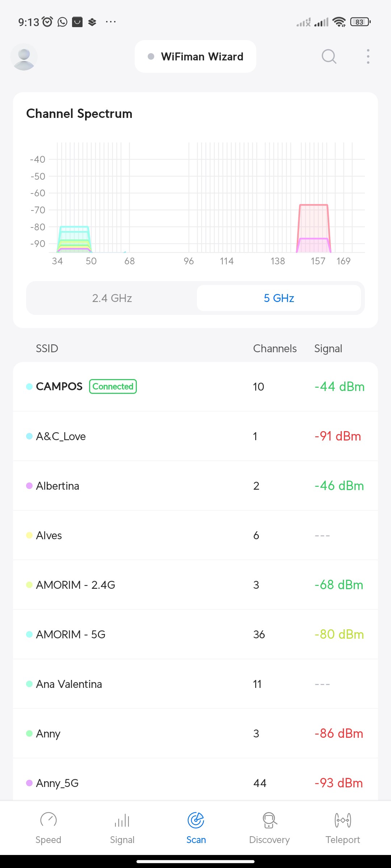391x868 pixels.
Task: Switch spectrum to 2.4 GHz band
Action: [112, 298]
